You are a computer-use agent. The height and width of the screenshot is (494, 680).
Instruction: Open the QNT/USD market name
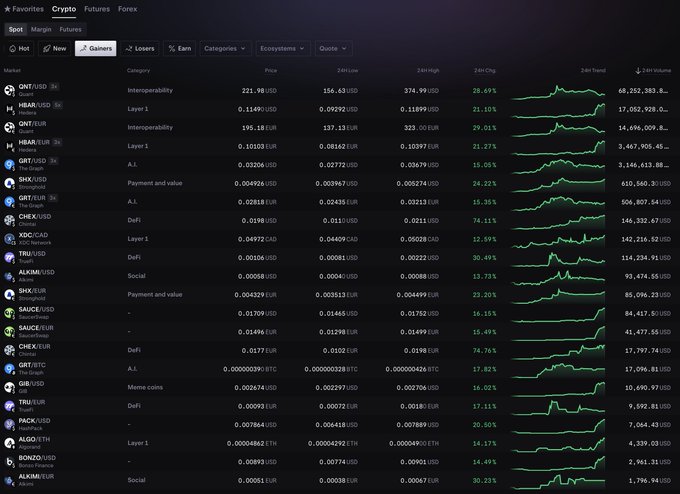tap(33, 87)
